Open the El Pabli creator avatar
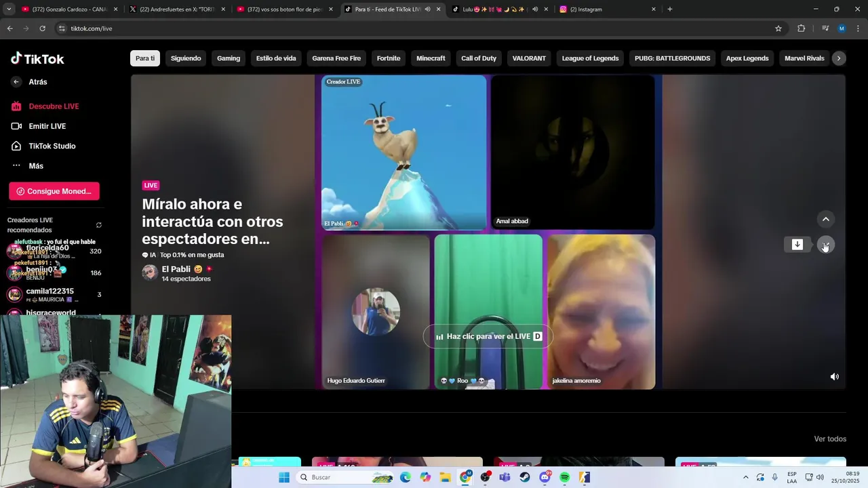868x488 pixels. click(150, 272)
